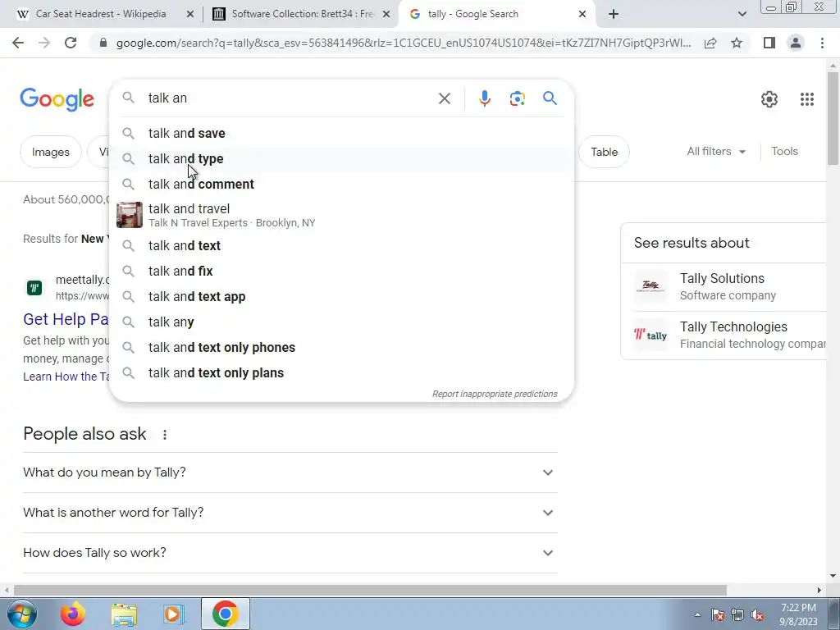Choose suggestion "talk and travel"

(341, 215)
